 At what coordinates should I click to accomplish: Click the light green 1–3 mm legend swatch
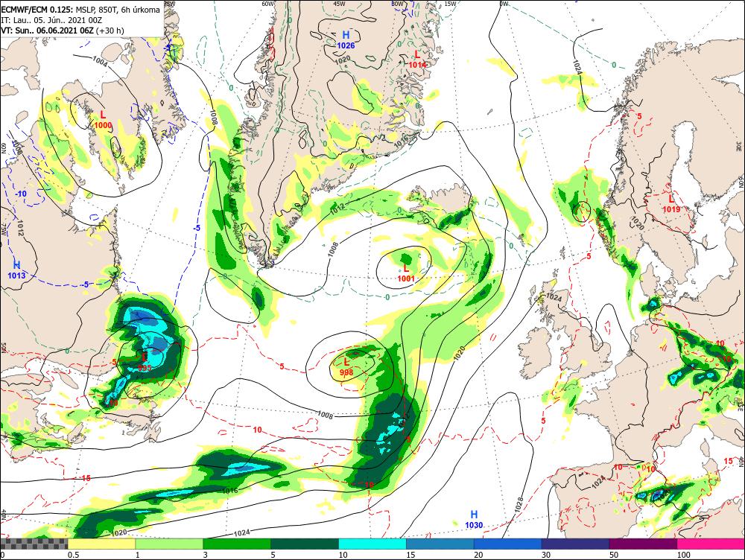(x=169, y=544)
